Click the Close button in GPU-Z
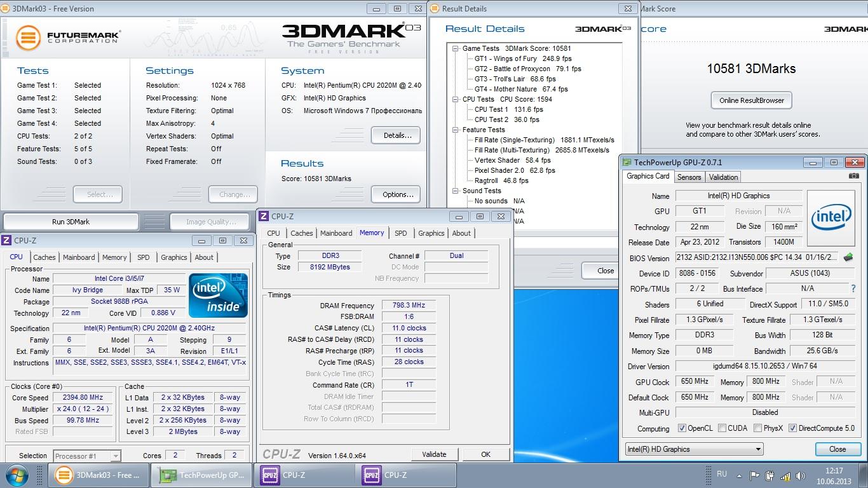Viewport: 868px width, 488px height. (x=837, y=449)
